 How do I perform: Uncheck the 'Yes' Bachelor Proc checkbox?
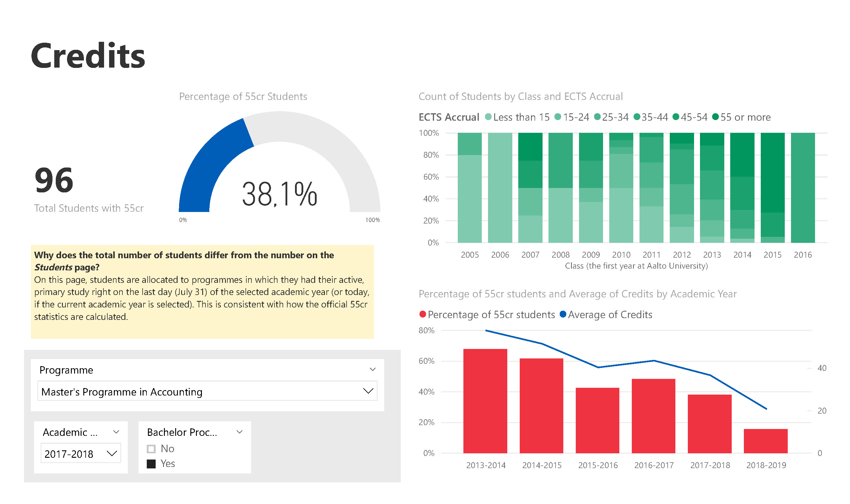151,464
